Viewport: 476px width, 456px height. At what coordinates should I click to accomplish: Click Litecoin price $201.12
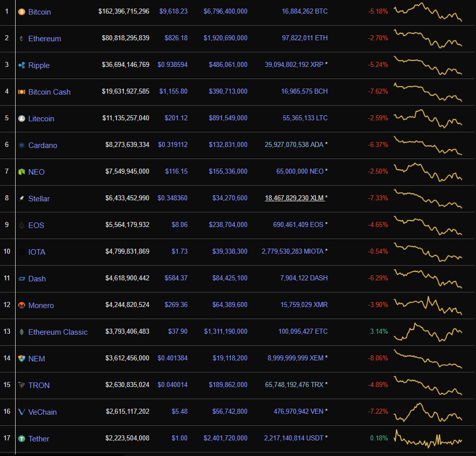point(176,118)
